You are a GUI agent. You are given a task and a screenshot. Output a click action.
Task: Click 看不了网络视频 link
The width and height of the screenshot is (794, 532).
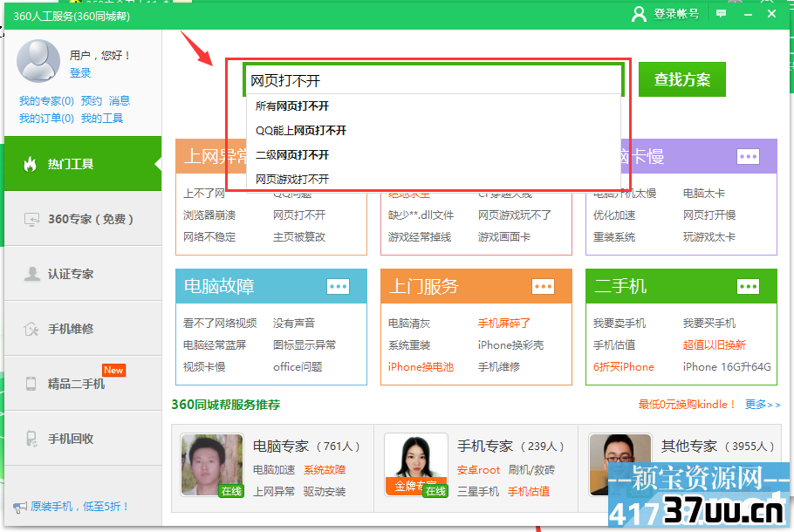tap(220, 323)
